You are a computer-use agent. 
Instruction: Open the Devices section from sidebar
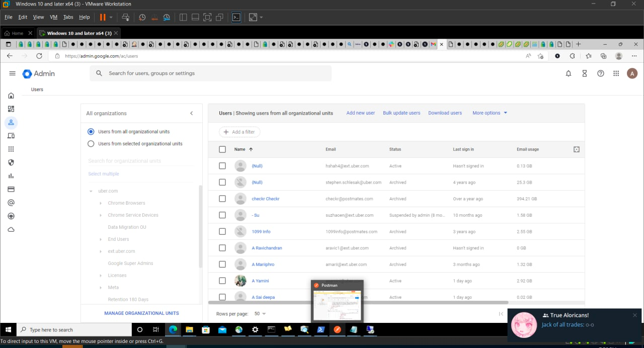pos(11,135)
